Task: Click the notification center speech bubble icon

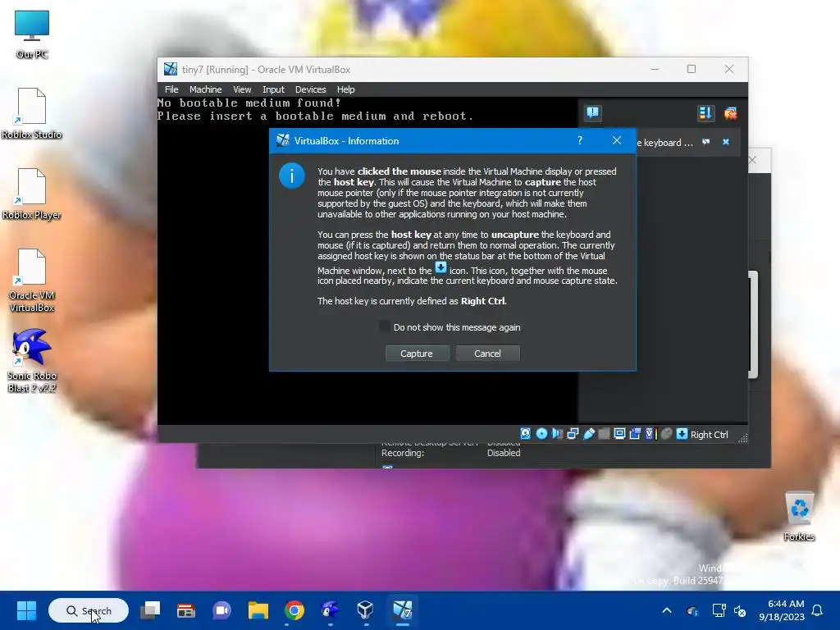Action: point(593,113)
